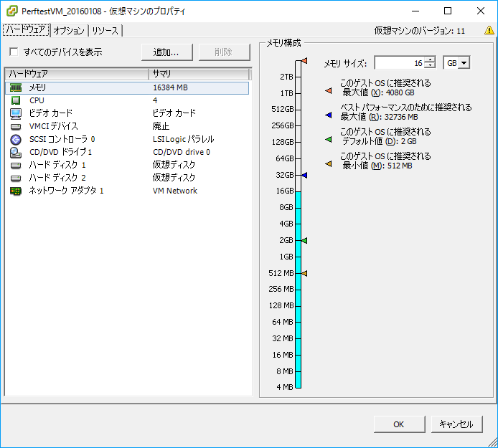Select the SCSI コントローラ 0 row label
Image resolution: width=498 pixels, height=448 pixels.
[62, 139]
